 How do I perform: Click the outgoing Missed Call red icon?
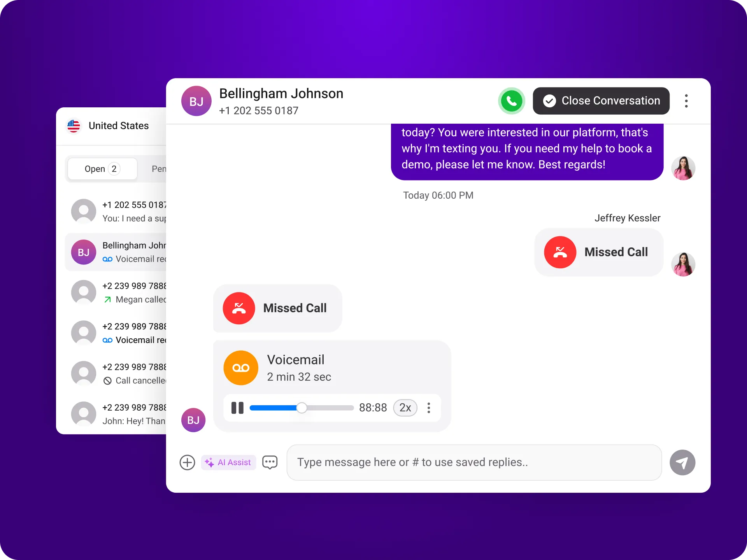click(x=560, y=252)
